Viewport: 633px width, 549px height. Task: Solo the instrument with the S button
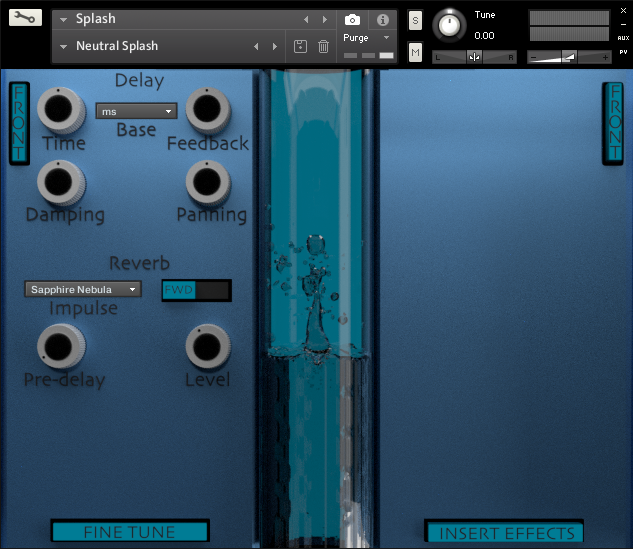pyautogui.click(x=415, y=21)
